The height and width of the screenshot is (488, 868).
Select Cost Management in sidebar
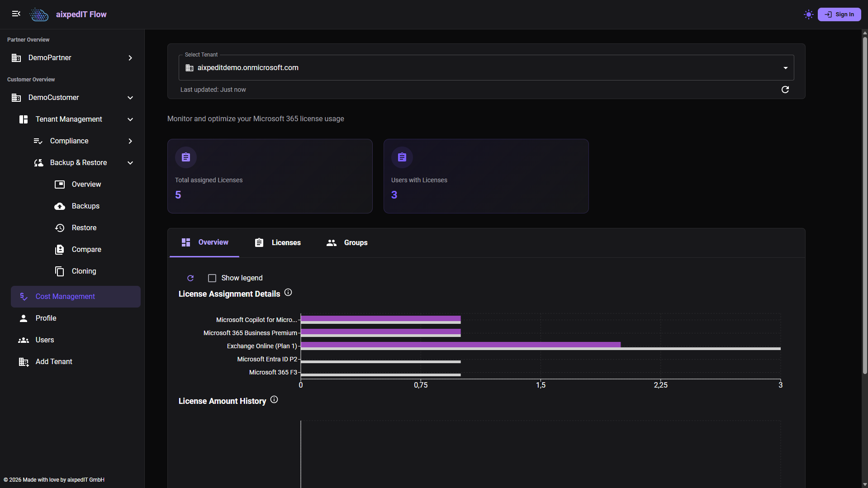click(76, 297)
